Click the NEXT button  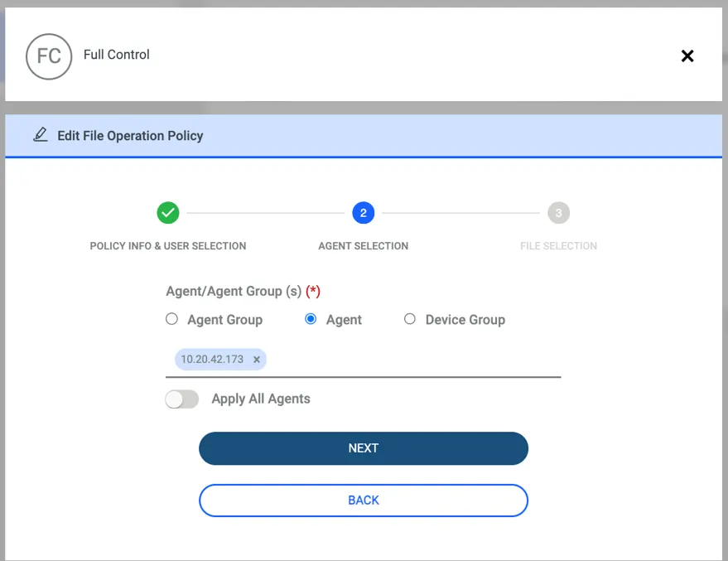pos(364,448)
